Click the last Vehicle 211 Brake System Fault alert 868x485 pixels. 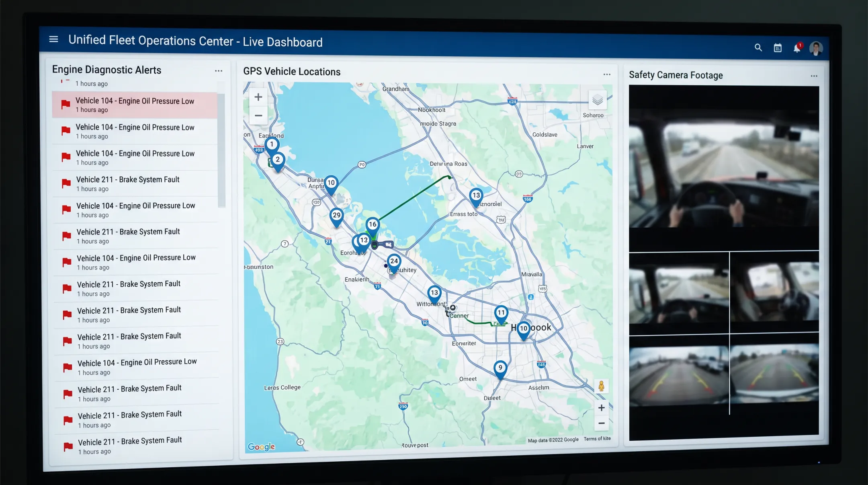[137, 446]
